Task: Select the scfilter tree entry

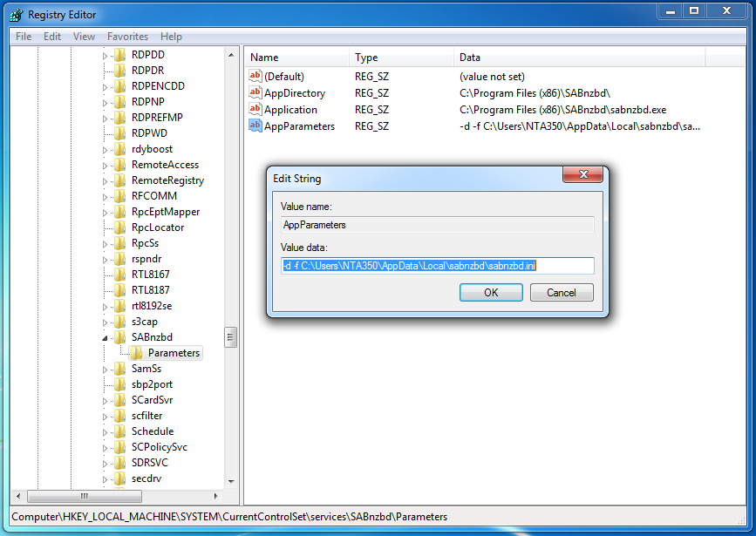Action: click(x=147, y=416)
